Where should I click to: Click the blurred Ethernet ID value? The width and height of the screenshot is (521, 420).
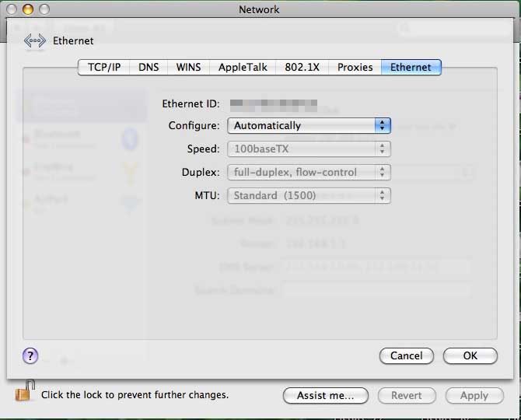(x=274, y=106)
